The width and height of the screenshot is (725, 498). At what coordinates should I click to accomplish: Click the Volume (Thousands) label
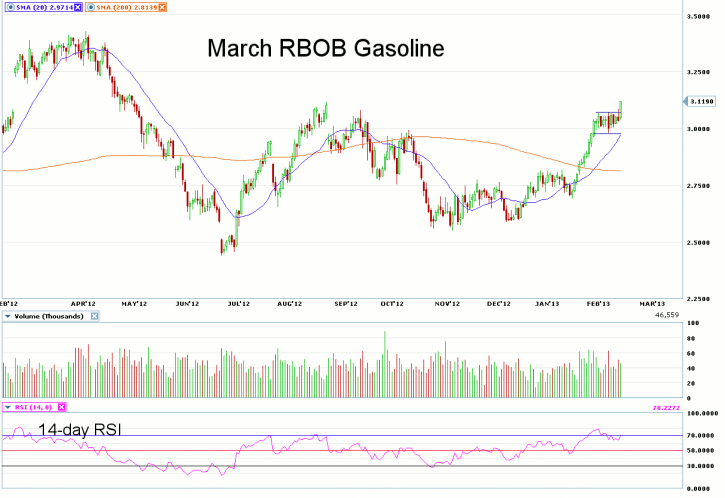[x=51, y=316]
